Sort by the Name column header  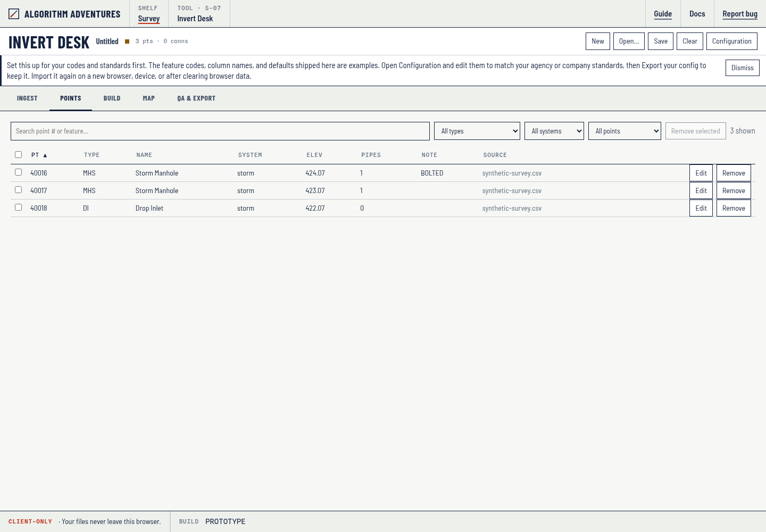pos(144,155)
